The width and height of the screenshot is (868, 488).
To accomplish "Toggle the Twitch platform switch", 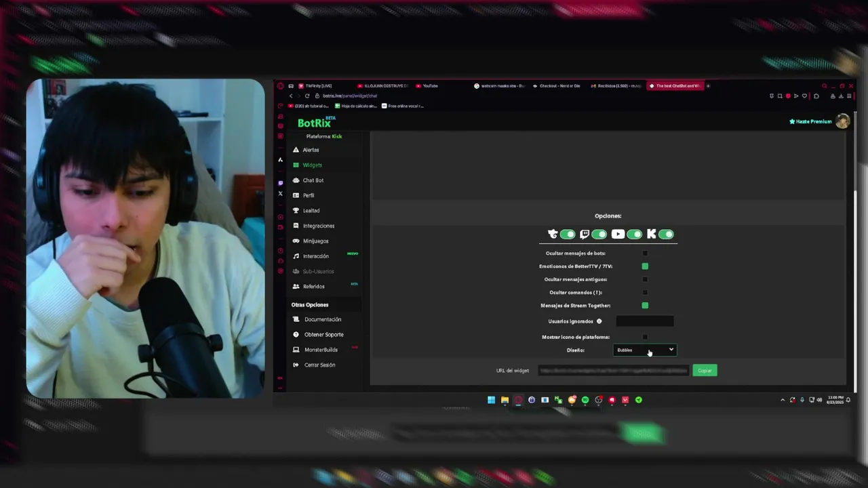I will point(599,235).
